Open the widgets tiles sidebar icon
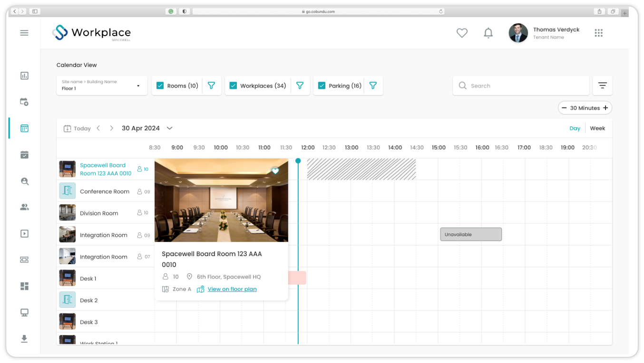Screen dimensions: 644x363 (x=25, y=286)
